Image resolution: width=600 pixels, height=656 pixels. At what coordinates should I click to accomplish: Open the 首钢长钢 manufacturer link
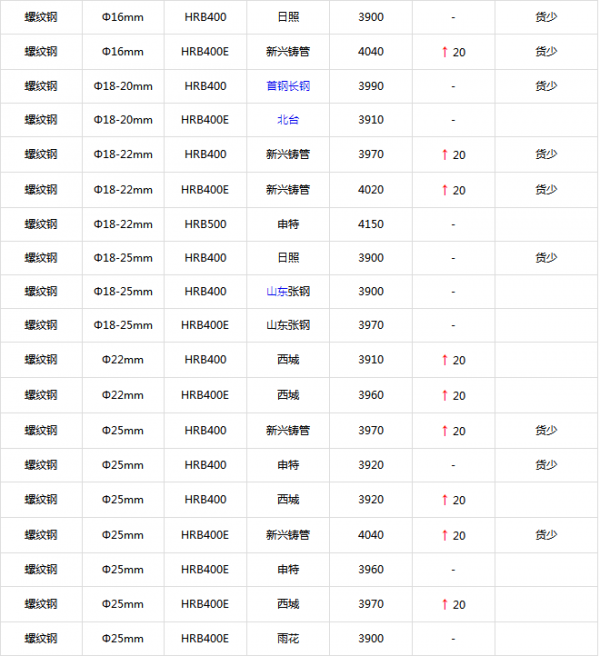[288, 86]
